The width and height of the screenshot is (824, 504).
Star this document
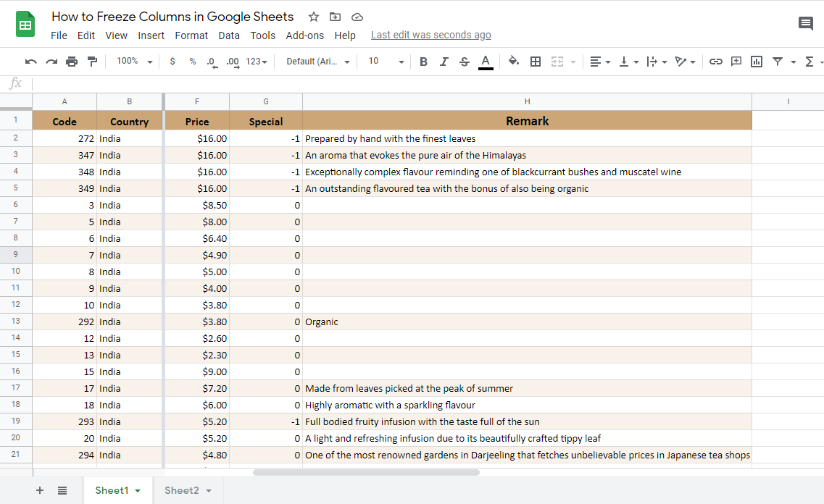pos(314,17)
